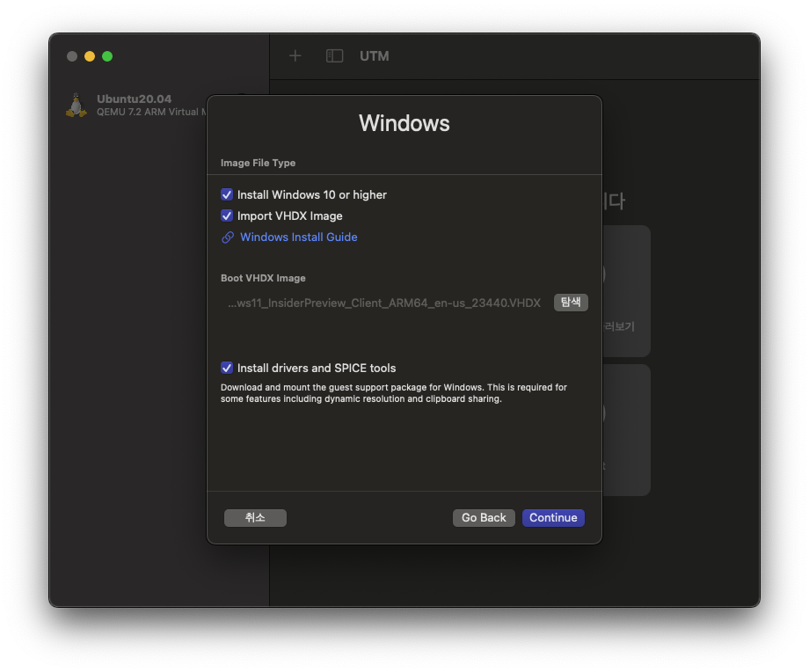Click the plus icon to add VM
This screenshot has height=672, width=809.
click(x=295, y=55)
